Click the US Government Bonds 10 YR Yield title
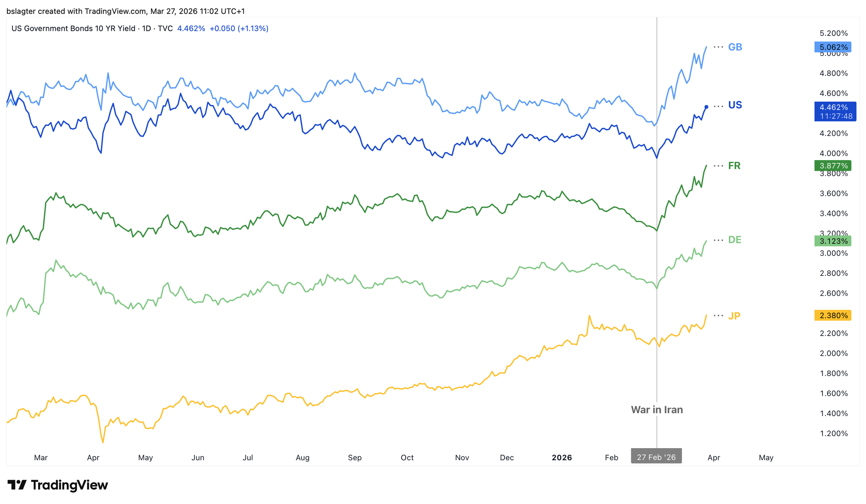866x504 pixels. coord(92,29)
